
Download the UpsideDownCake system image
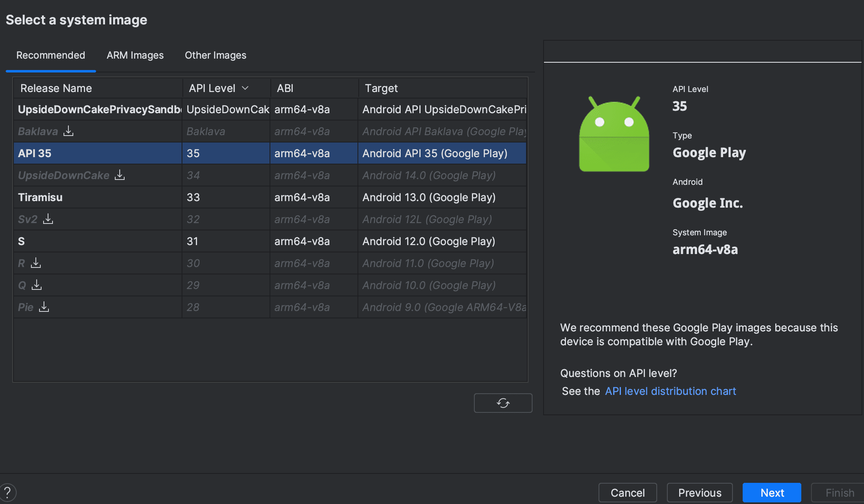[x=120, y=175]
